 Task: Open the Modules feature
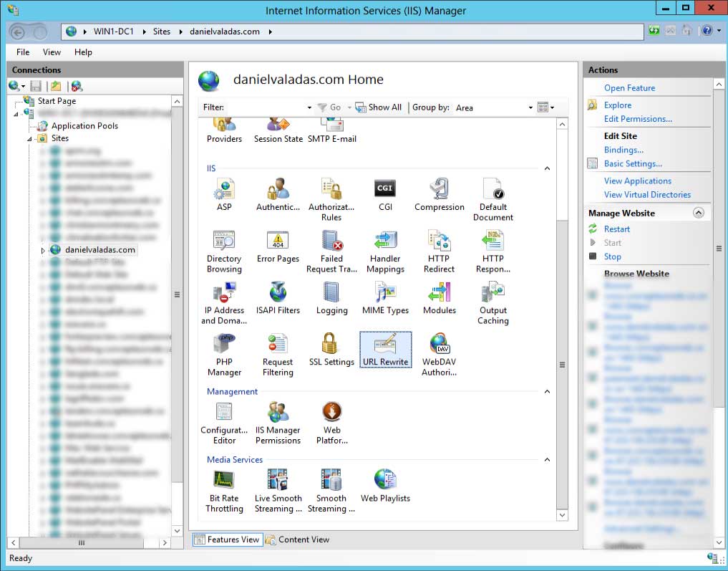coord(440,299)
